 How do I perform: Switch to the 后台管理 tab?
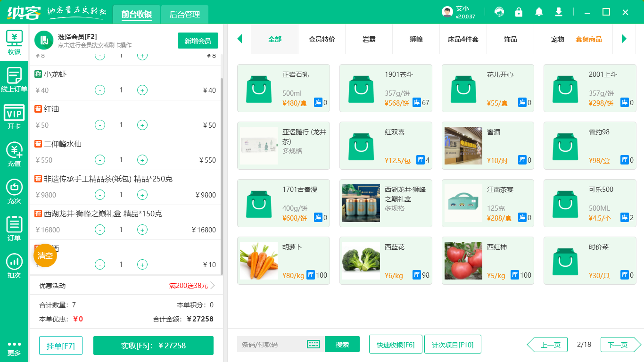(x=184, y=14)
